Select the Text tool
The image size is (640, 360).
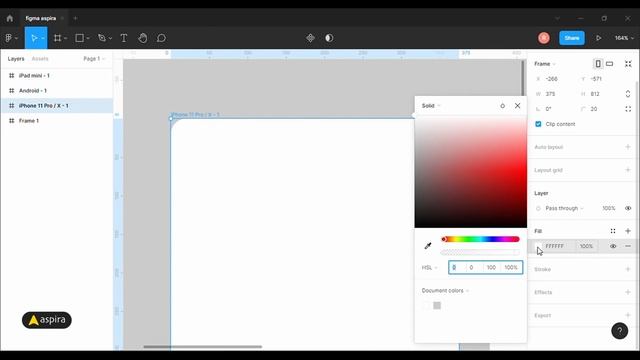click(x=124, y=38)
